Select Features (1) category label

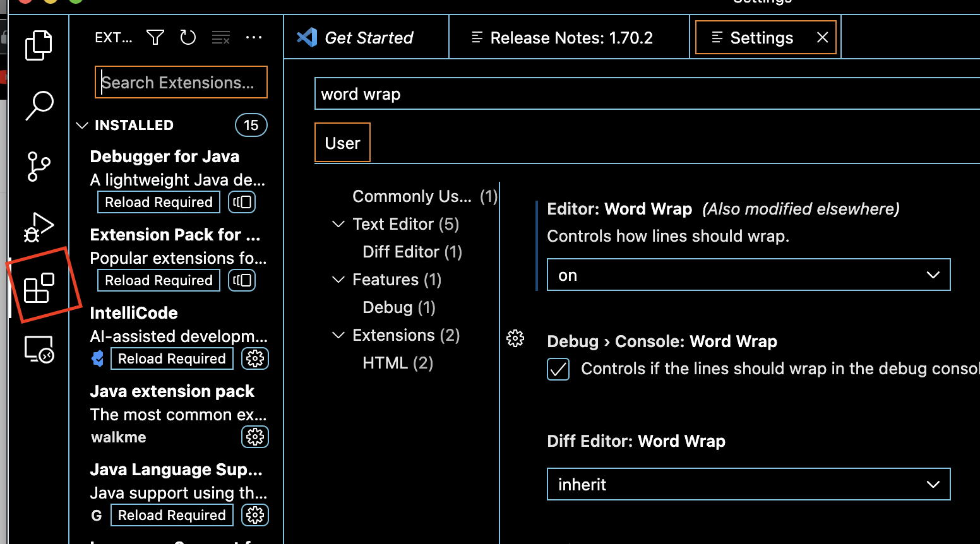pyautogui.click(x=397, y=280)
